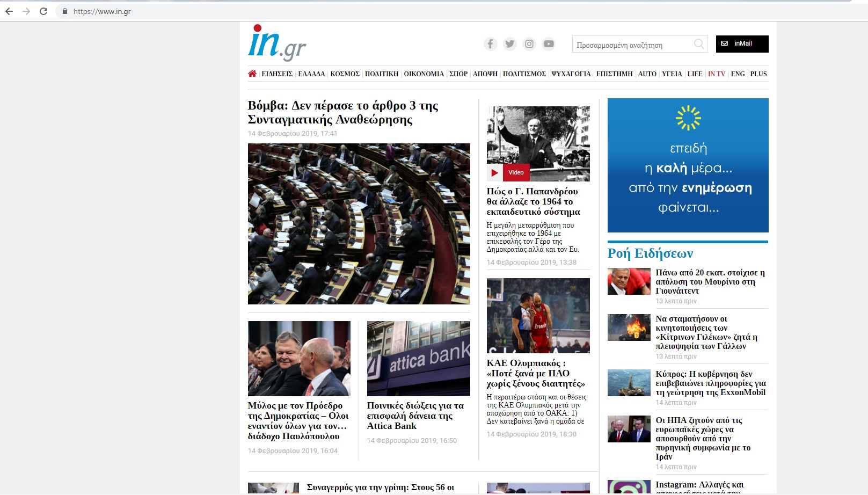Open the inMail button

pyautogui.click(x=742, y=44)
